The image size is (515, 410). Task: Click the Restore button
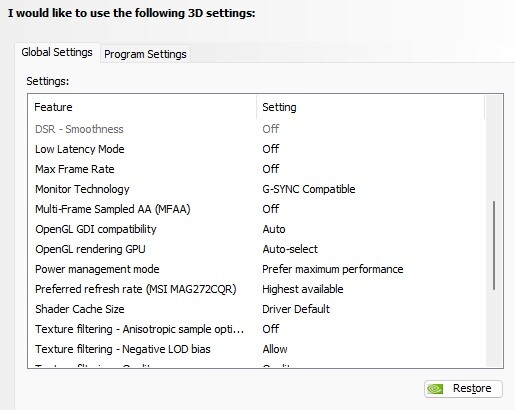(463, 389)
